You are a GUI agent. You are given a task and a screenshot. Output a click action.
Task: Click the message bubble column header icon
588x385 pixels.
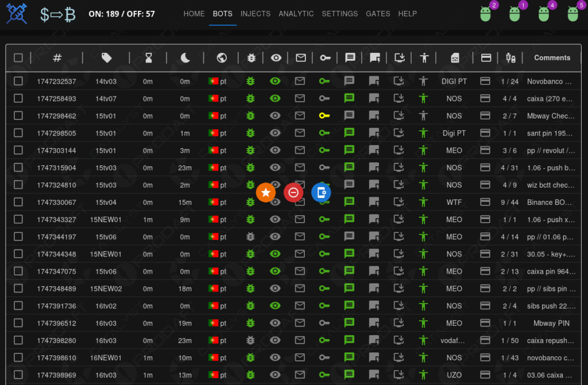350,58
